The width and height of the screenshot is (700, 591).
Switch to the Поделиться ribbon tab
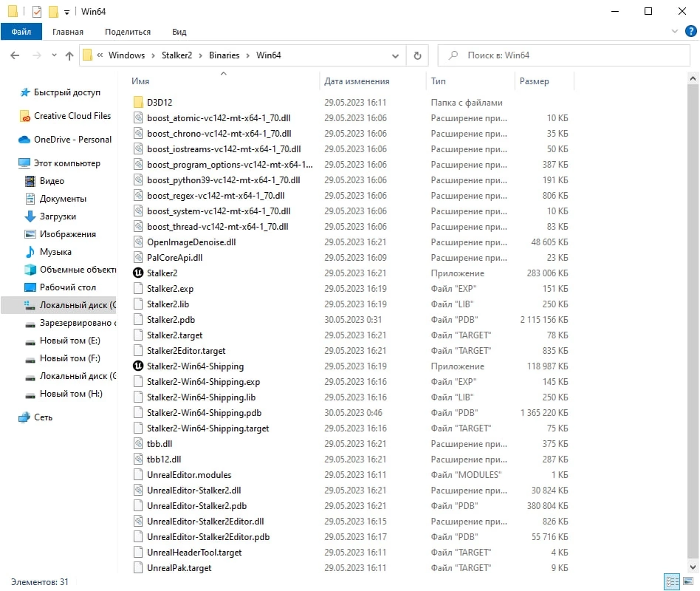click(x=128, y=32)
